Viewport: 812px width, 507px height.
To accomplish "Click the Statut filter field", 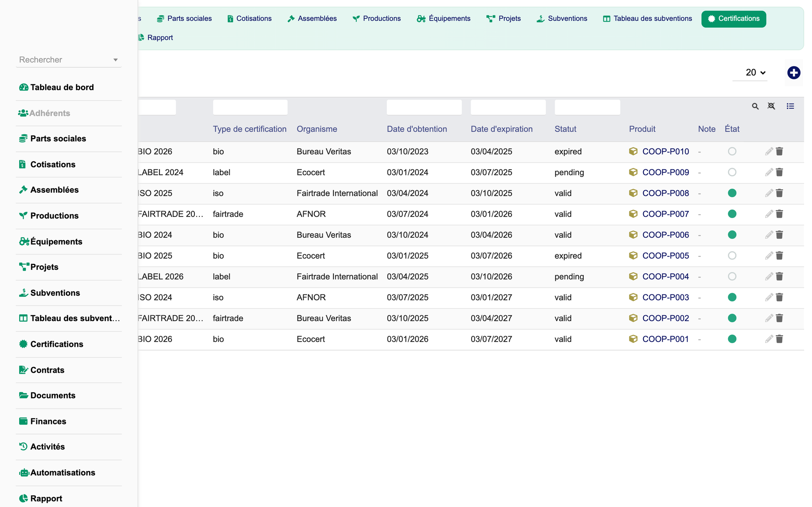I will [x=587, y=107].
